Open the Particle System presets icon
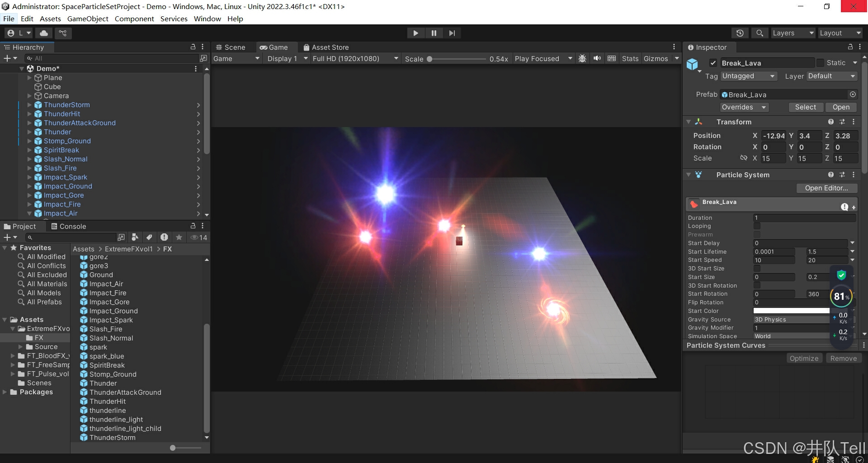Screen dimensions: 868x463 [x=842, y=175]
